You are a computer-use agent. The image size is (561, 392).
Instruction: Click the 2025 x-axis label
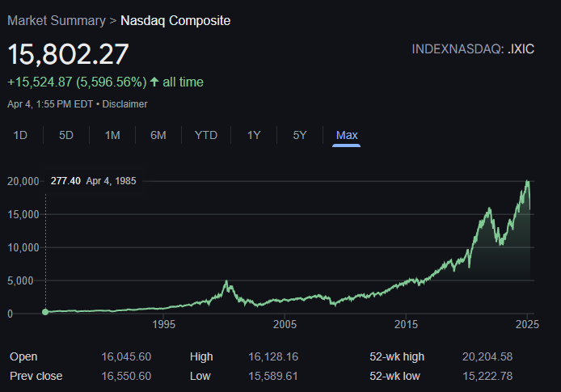(527, 324)
